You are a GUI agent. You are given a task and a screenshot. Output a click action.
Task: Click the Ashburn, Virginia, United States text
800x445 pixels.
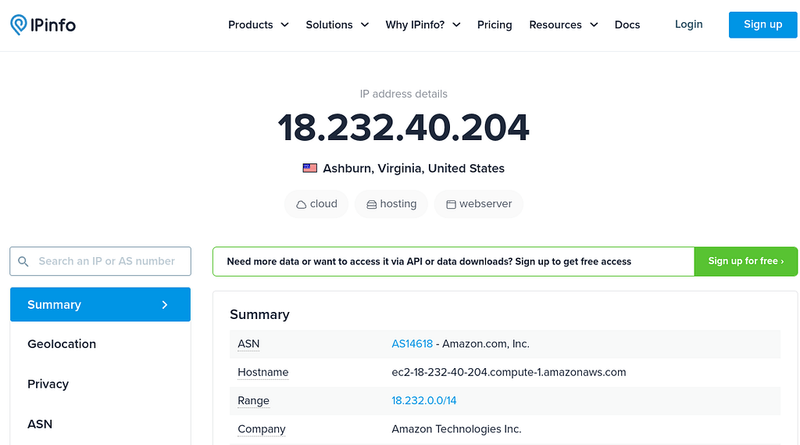click(x=414, y=168)
